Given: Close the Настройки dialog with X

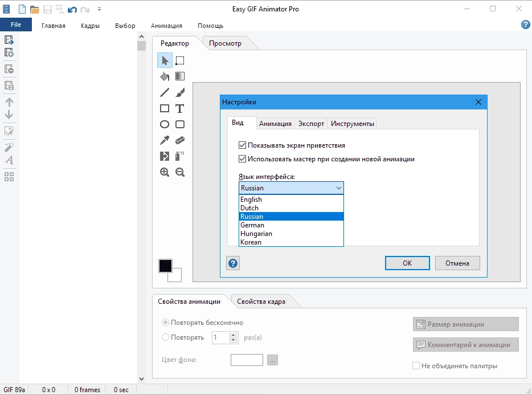Looking at the screenshot, I should coord(478,102).
